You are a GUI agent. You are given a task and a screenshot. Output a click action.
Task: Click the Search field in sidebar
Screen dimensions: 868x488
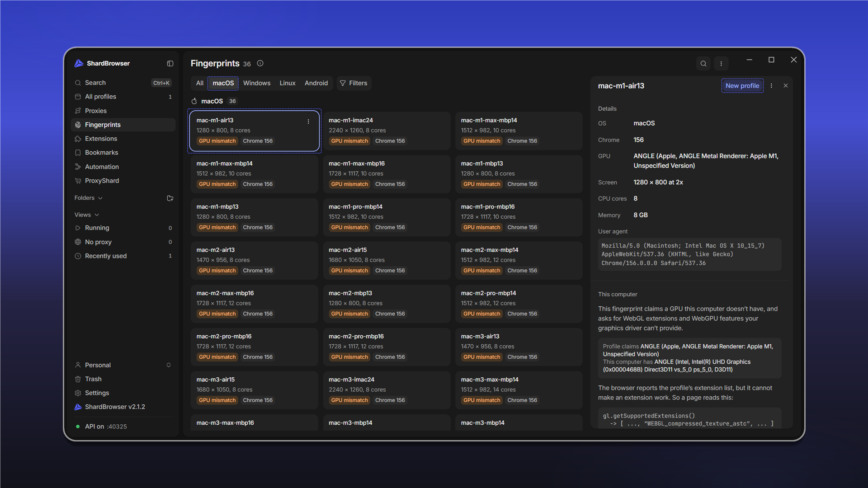point(123,83)
